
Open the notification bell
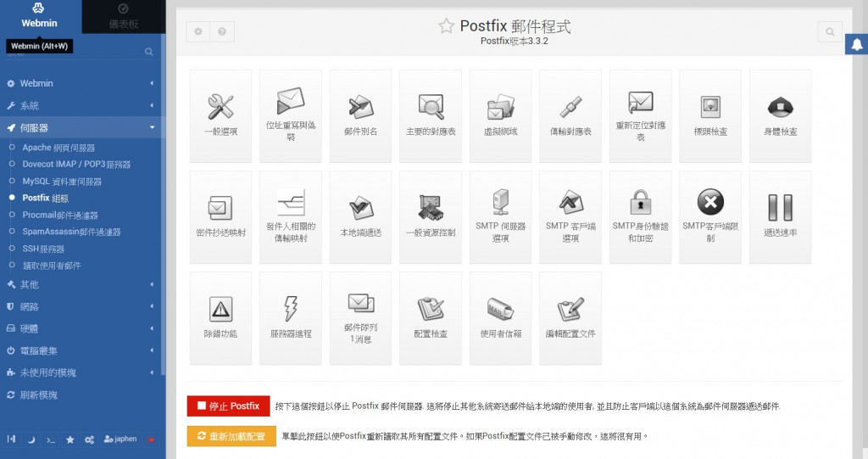(856, 44)
